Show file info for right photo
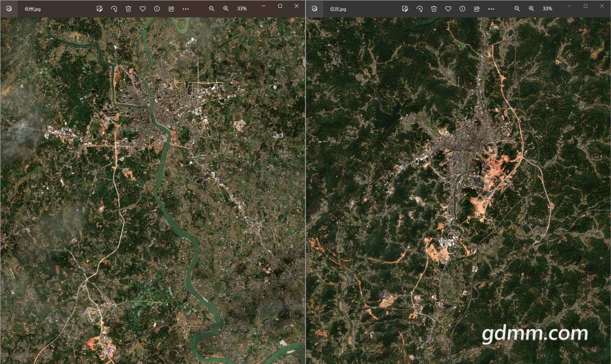Viewport: 611px width, 364px height. pyautogui.click(x=463, y=9)
